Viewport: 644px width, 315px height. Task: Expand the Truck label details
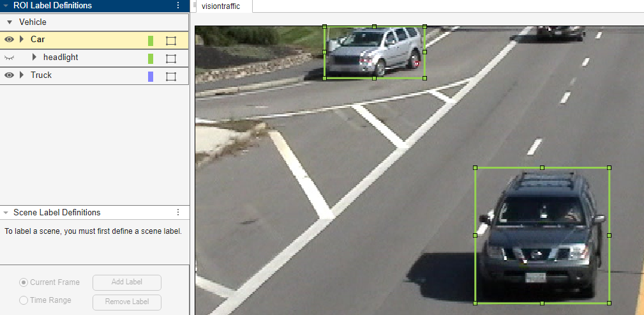(x=22, y=75)
